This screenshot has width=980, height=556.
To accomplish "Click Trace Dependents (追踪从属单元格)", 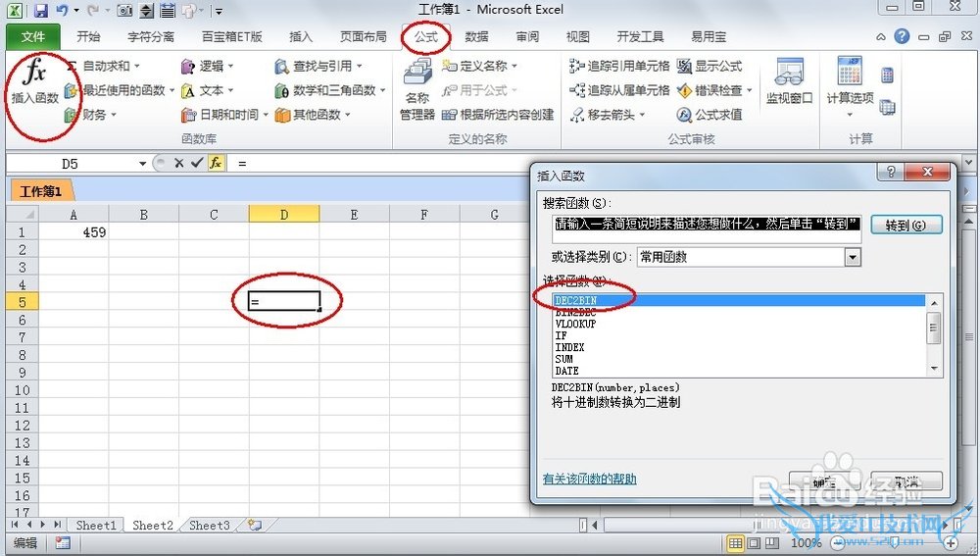I will 619,90.
